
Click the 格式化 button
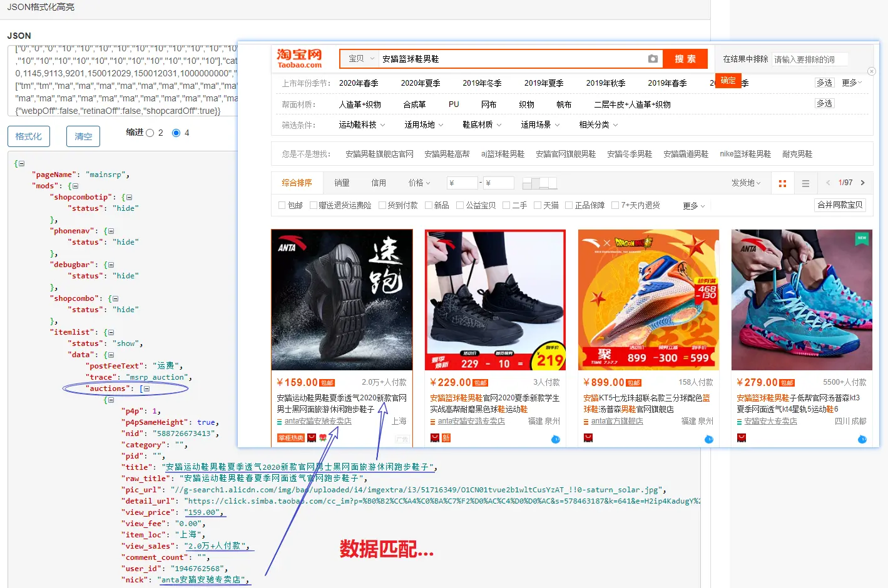pos(28,136)
